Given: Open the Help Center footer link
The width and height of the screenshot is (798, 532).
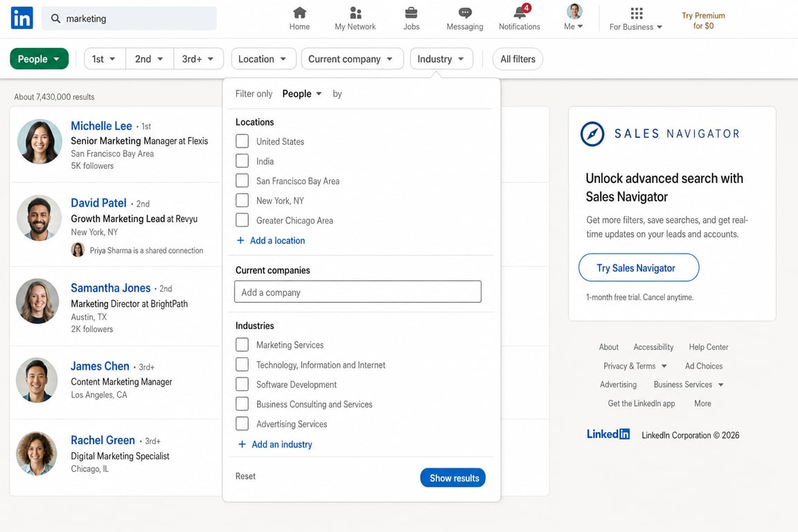Looking at the screenshot, I should pyautogui.click(x=709, y=347).
